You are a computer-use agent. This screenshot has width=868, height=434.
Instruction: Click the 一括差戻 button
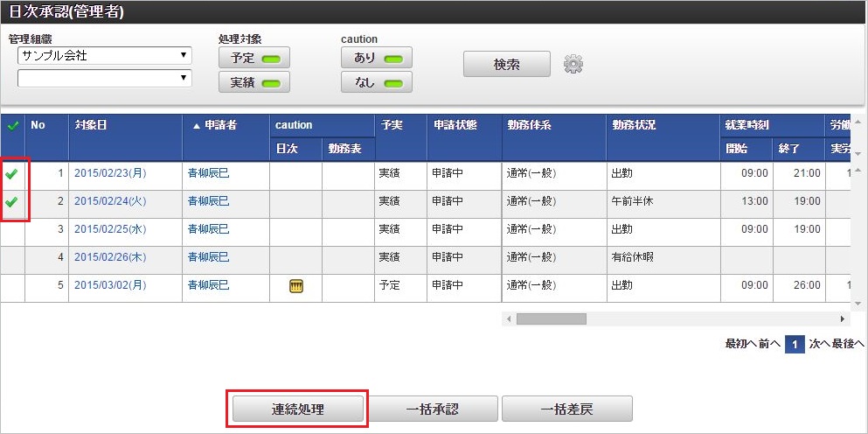[x=566, y=409]
